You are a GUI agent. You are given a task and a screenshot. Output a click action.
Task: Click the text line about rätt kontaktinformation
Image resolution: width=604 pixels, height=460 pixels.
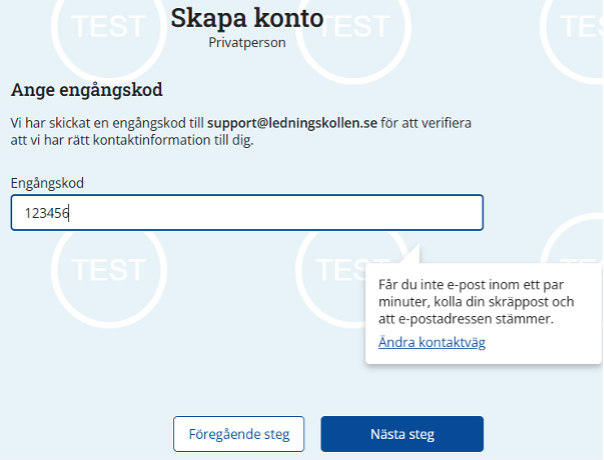click(133, 141)
